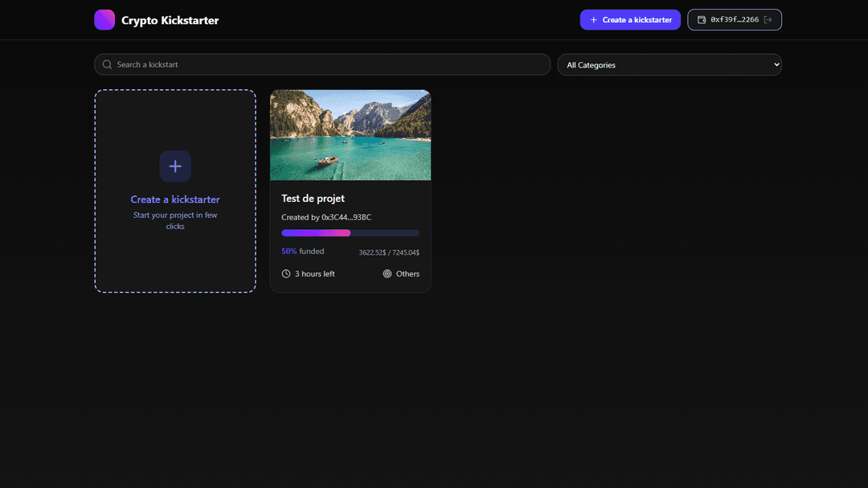Select the Others category target icon
This screenshot has height=488, width=868.
coord(387,273)
